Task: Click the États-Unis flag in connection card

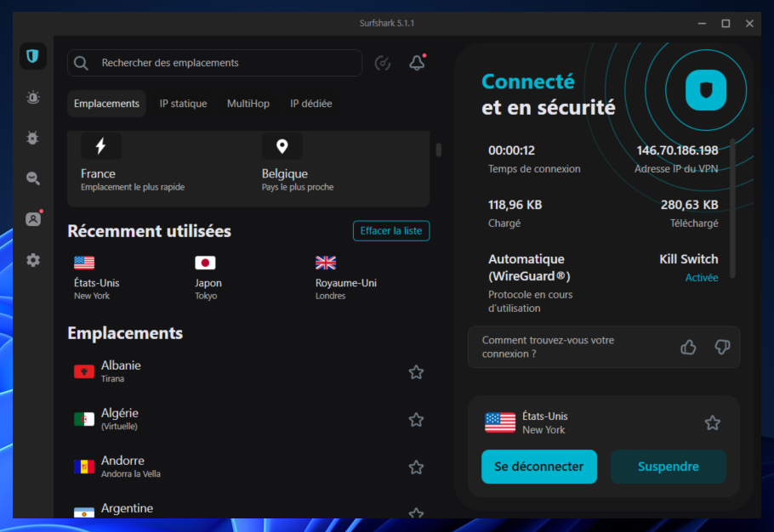Action: 500,422
